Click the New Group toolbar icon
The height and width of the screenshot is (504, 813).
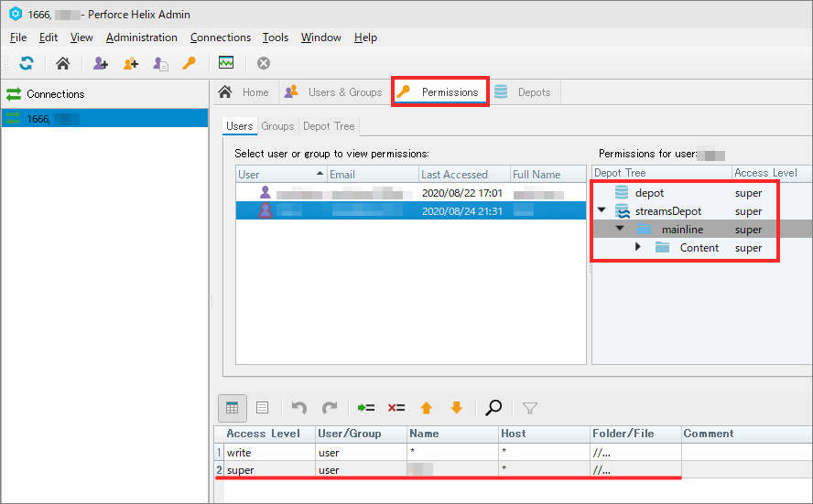coord(130,63)
